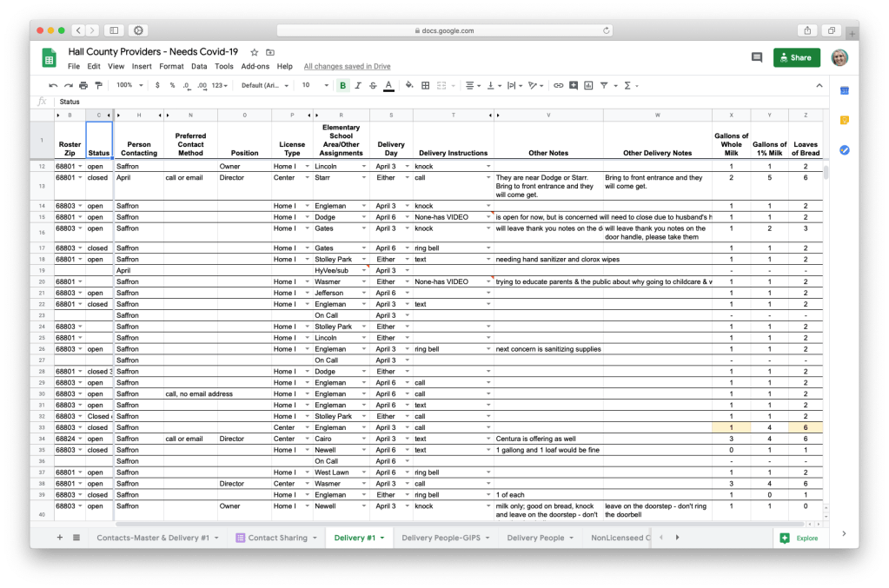The width and height of the screenshot is (889, 588).
Task: Toggle bold formatting in the toolbar
Action: click(342, 85)
